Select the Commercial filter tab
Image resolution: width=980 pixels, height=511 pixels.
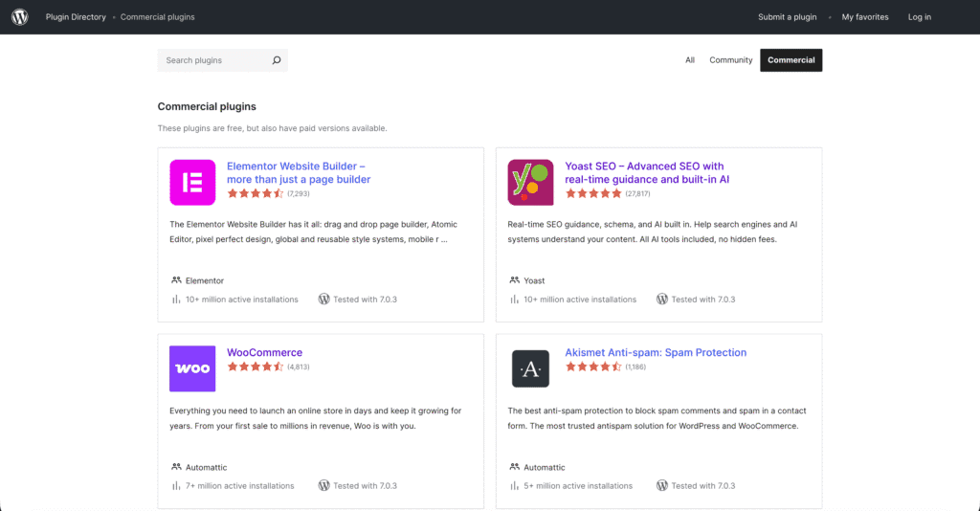click(791, 60)
